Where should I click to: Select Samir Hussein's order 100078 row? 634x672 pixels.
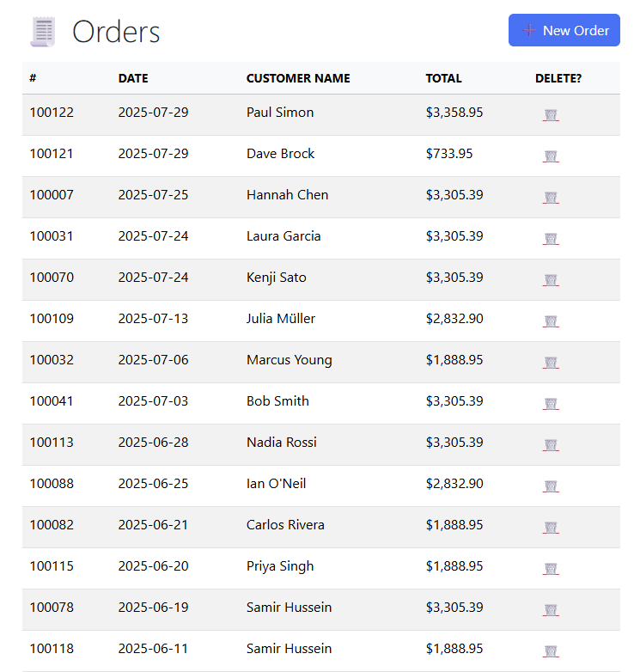[x=289, y=608]
